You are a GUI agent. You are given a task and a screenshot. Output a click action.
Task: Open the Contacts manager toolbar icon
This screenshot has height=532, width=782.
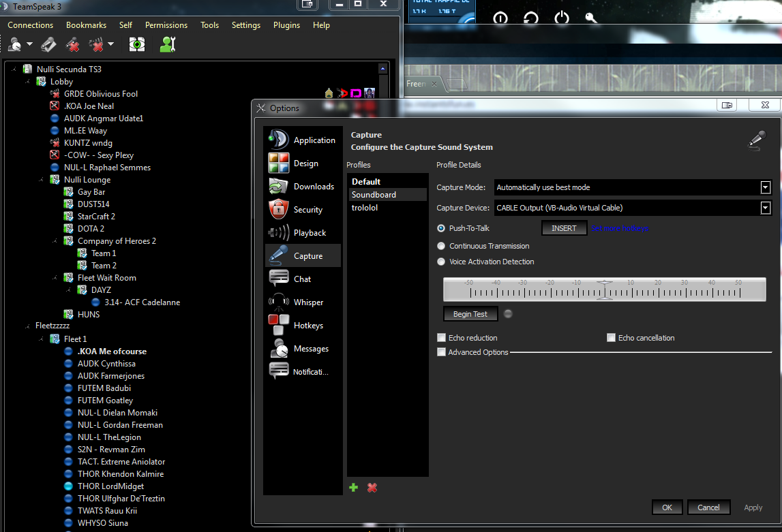pos(168,45)
